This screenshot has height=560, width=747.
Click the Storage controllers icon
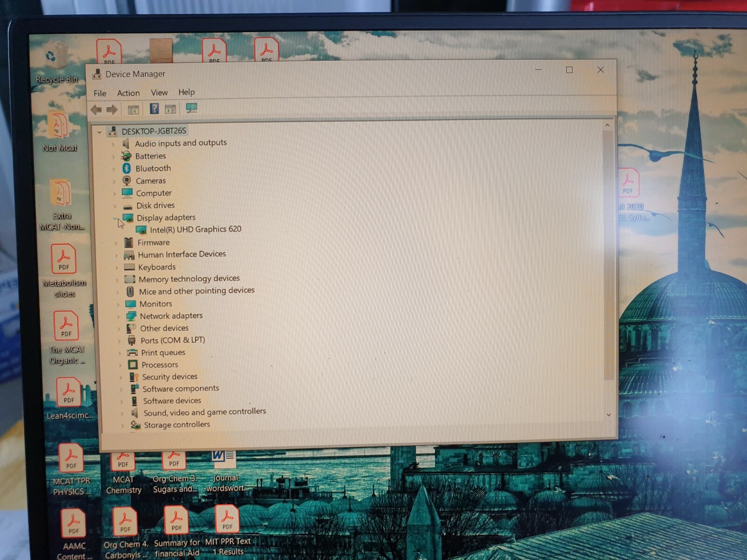tap(135, 425)
